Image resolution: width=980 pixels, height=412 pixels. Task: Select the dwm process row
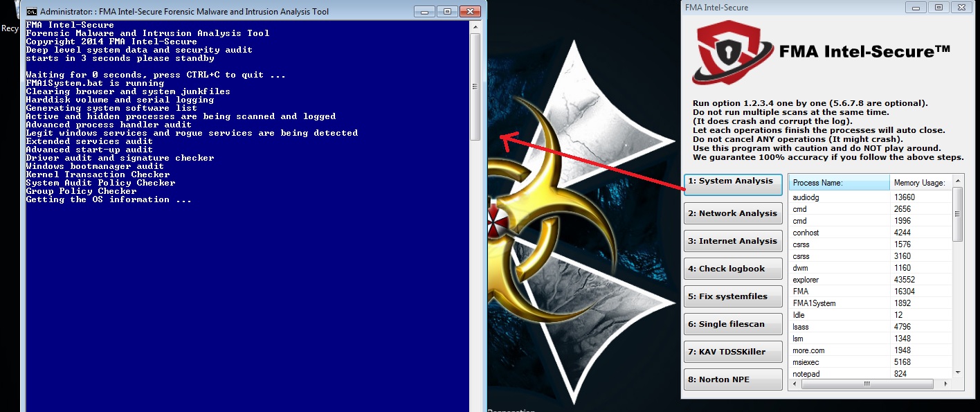pyautogui.click(x=871, y=268)
